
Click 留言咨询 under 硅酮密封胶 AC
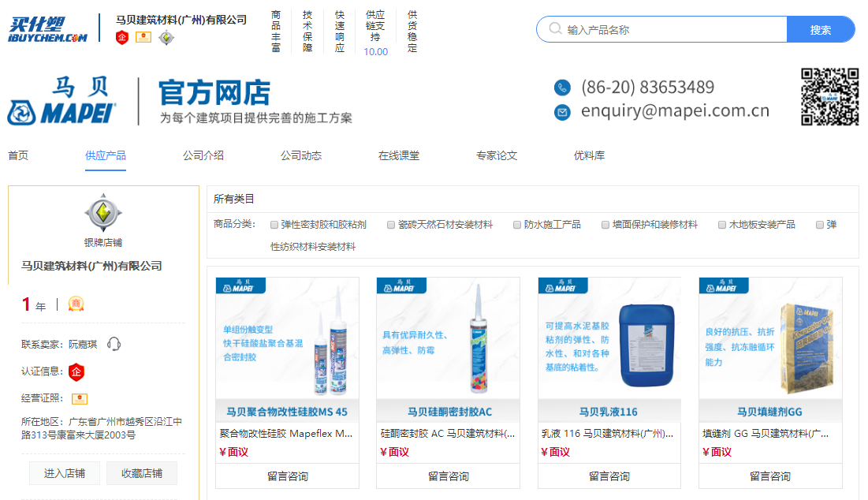click(x=449, y=476)
